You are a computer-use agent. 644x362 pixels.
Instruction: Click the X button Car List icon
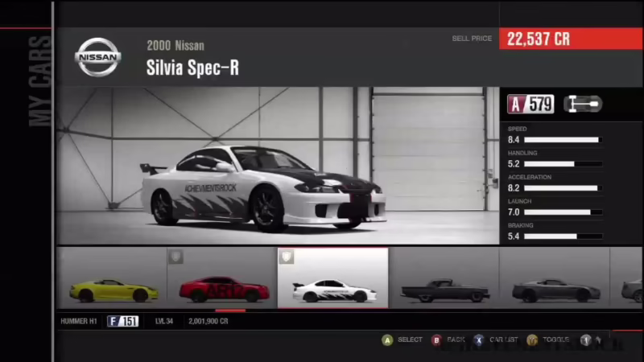478,339
